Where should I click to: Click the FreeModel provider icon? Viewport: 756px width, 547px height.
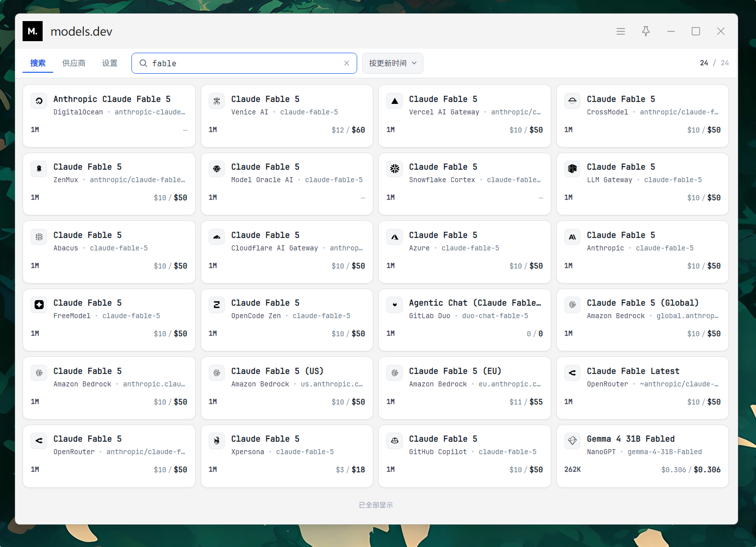39,305
